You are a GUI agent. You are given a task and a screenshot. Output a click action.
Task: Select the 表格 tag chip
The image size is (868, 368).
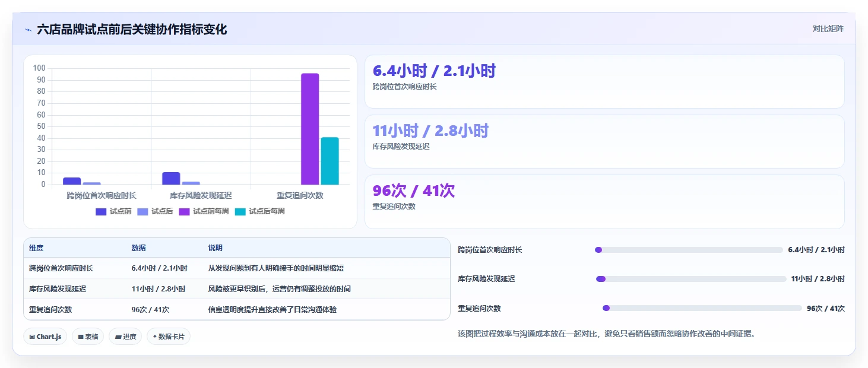coord(88,337)
